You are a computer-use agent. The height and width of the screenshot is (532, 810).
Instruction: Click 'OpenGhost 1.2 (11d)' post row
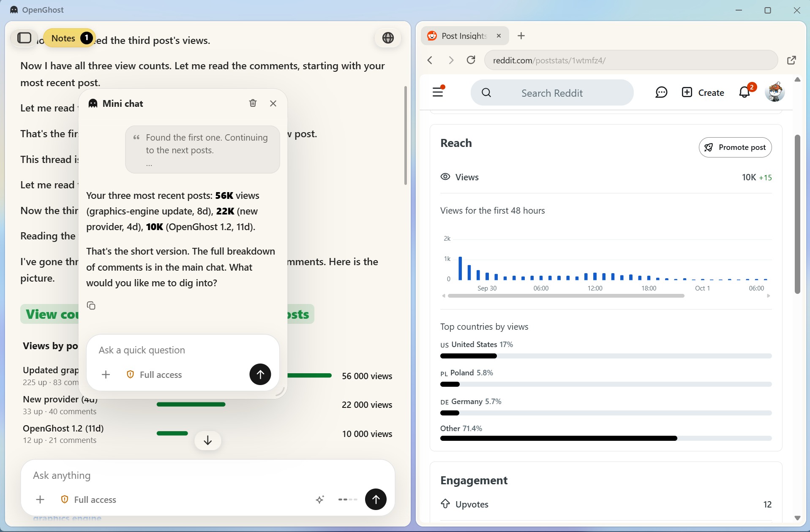[207, 434]
